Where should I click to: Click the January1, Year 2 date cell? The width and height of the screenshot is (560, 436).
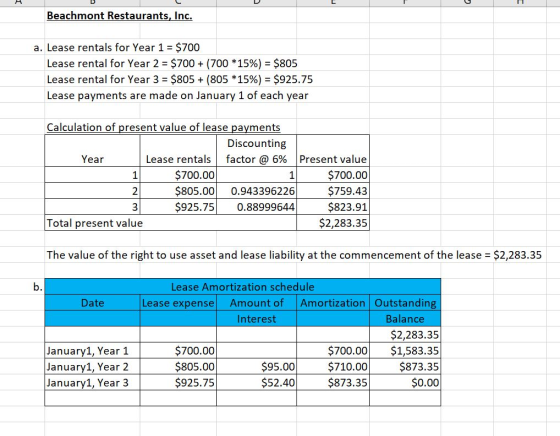(x=92, y=367)
